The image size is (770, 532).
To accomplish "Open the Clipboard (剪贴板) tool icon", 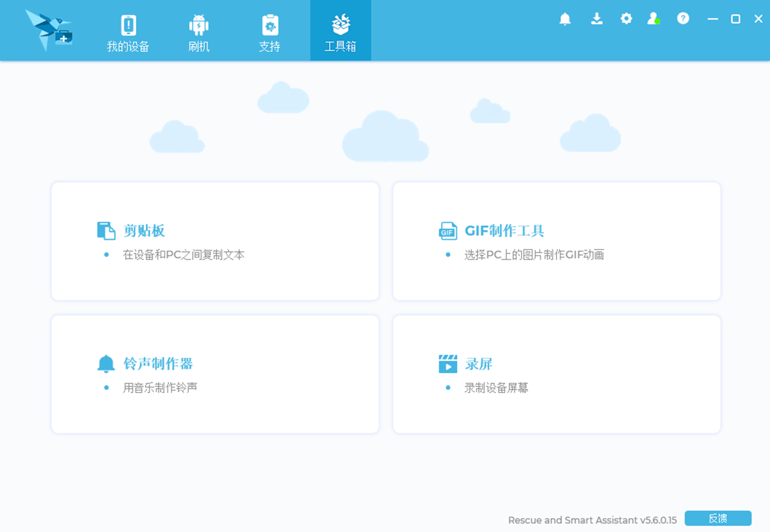I will (106, 230).
